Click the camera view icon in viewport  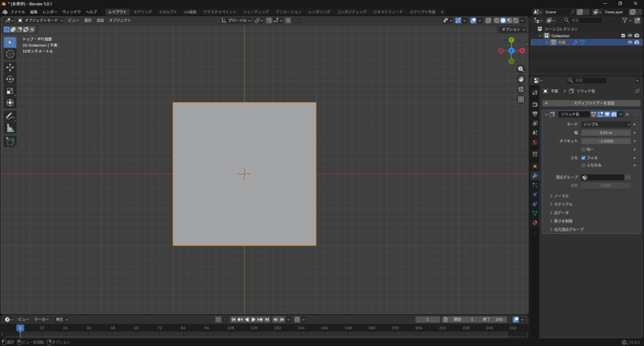point(521,89)
